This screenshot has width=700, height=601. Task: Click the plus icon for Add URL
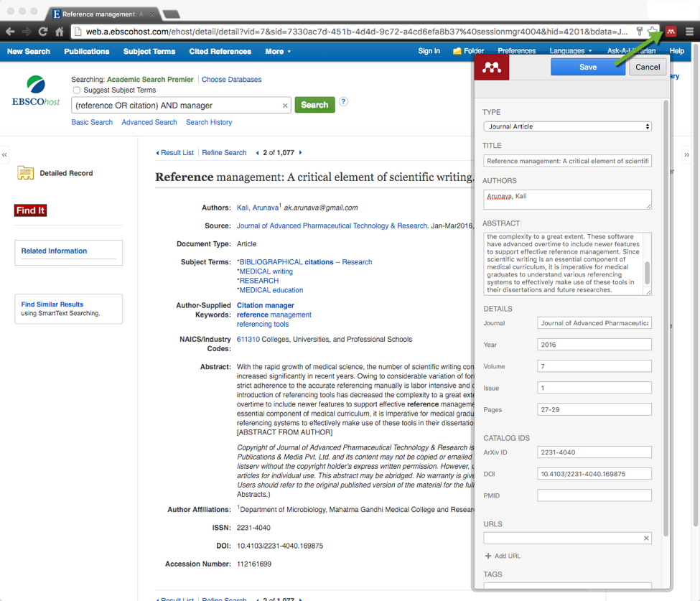tap(488, 556)
